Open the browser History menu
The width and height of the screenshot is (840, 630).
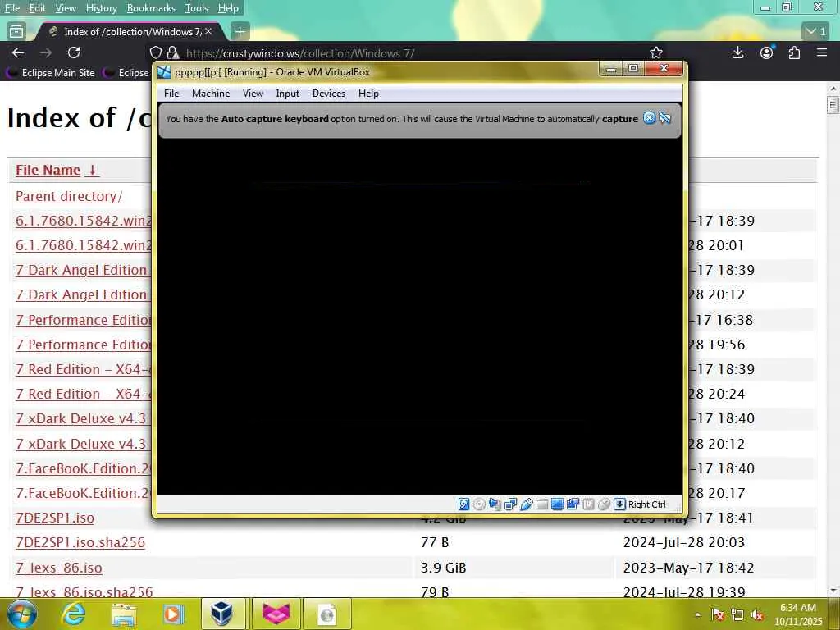pos(101,8)
